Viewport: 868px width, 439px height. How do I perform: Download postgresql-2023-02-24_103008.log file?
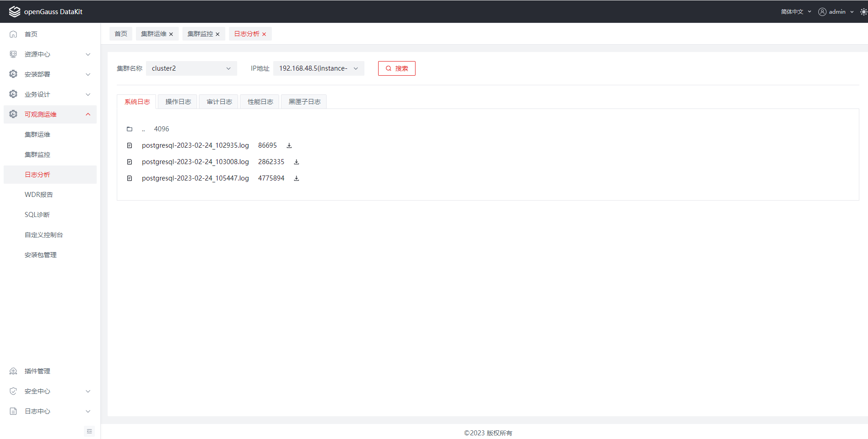(x=296, y=162)
